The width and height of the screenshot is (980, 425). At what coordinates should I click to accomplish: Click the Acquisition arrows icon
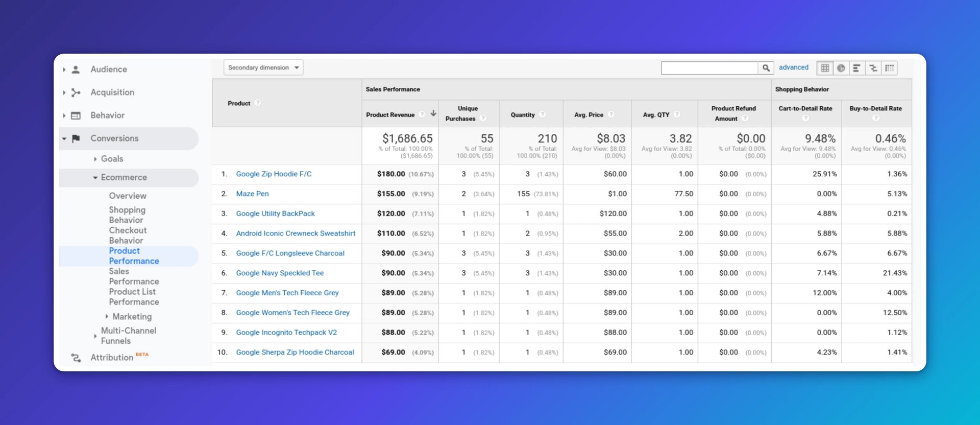(76, 92)
